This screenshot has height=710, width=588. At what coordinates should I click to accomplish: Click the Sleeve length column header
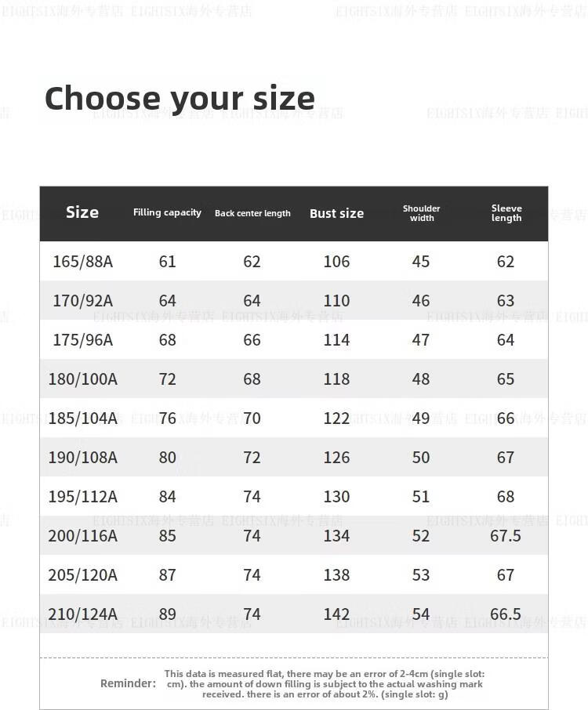(x=506, y=213)
